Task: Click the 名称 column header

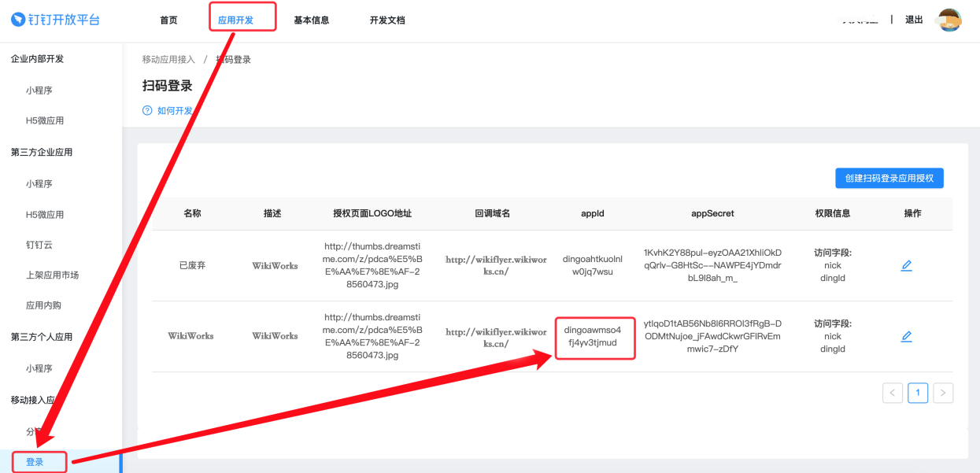Action: 192,213
